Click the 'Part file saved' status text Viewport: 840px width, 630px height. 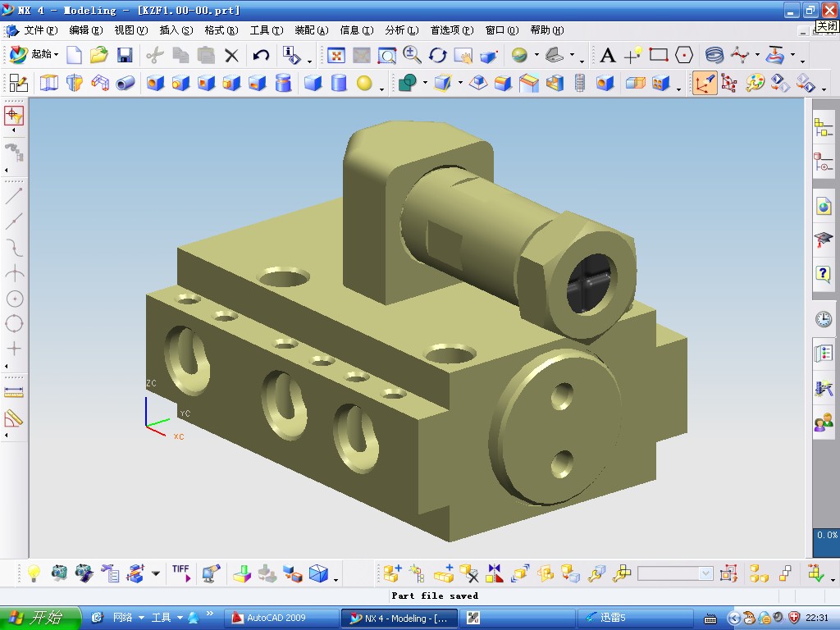pos(435,596)
